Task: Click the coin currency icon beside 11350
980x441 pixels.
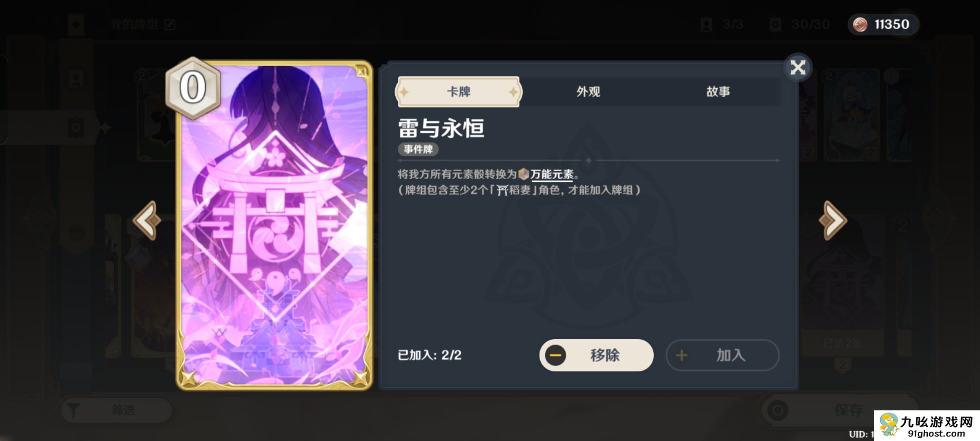Action: pos(860,24)
